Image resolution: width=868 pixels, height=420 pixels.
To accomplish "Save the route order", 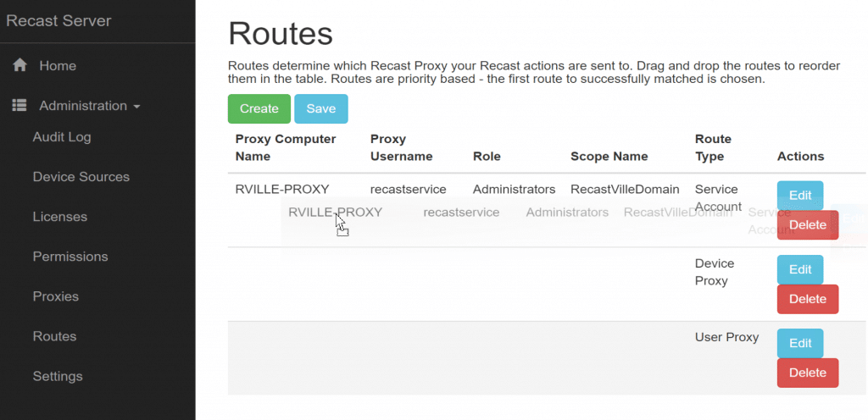I will point(321,108).
